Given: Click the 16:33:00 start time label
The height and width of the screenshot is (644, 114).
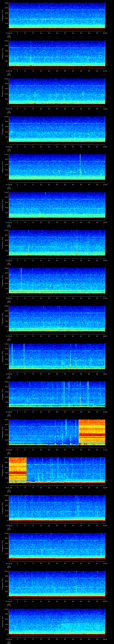Looking at the screenshot, I should click(x=9, y=184).
